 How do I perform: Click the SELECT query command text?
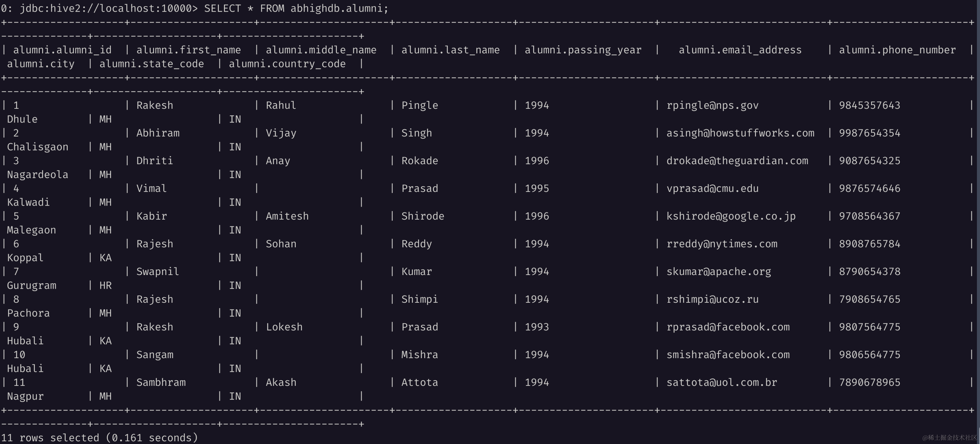click(296, 8)
